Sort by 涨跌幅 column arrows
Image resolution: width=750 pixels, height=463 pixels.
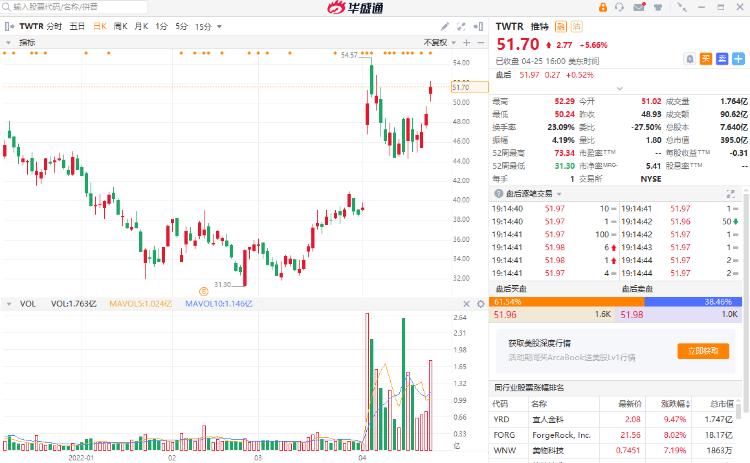pyautogui.click(x=688, y=404)
